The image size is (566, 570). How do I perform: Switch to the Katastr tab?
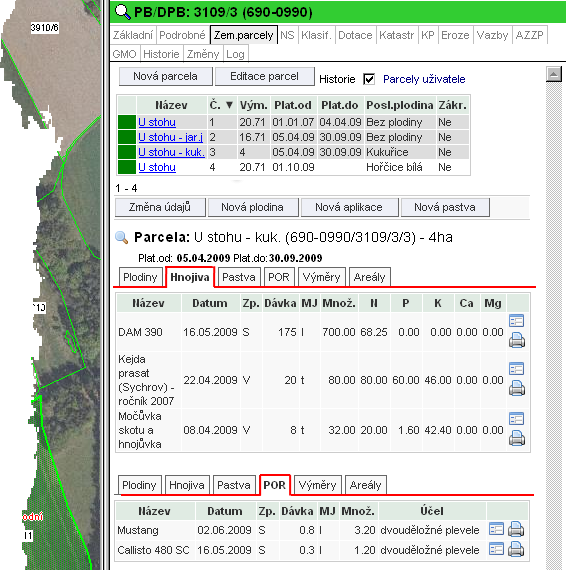click(397, 35)
